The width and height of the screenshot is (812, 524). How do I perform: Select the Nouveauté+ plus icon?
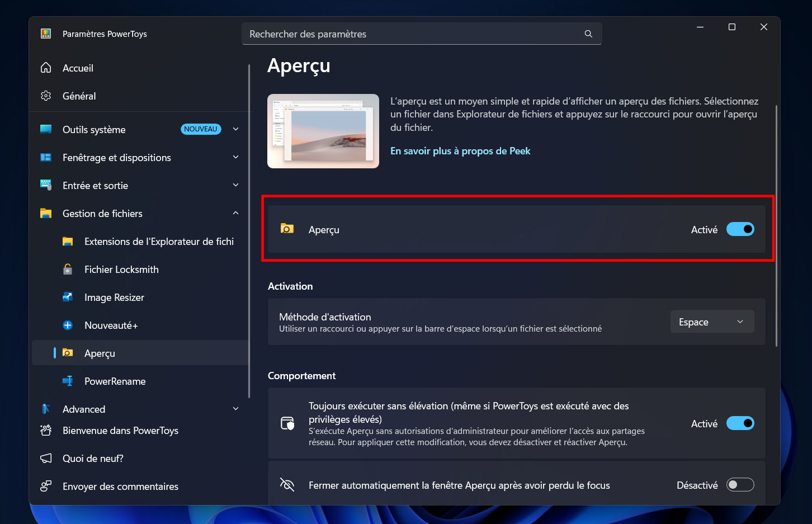coord(68,325)
